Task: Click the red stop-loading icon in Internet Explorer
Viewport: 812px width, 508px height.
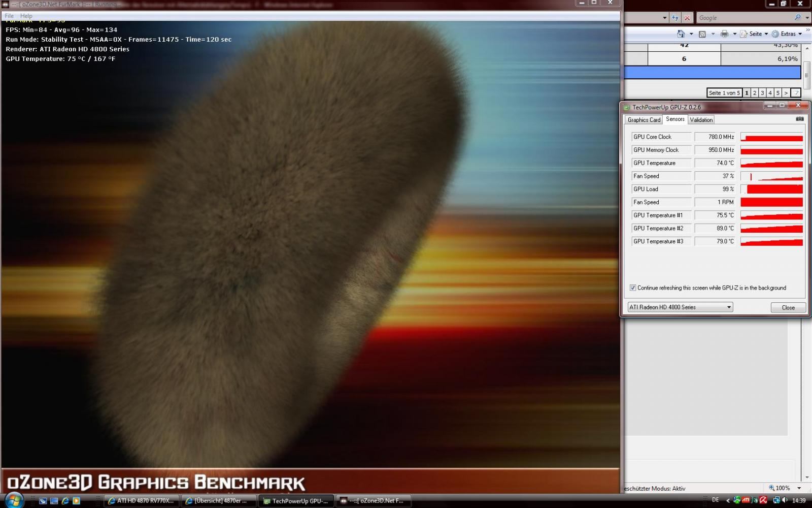Action: click(687, 18)
